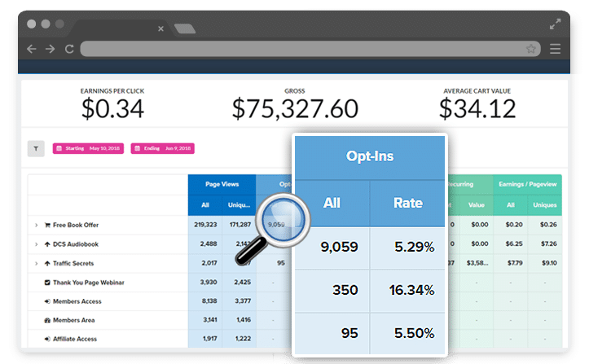Select the Affiliate Access row
Screen dimensions: 589x364
75,338
